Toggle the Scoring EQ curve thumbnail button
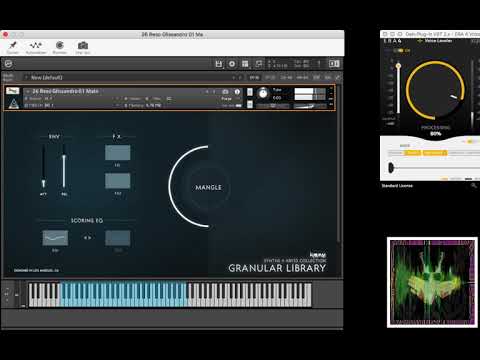The height and width of the screenshot is (360, 480). [55, 238]
